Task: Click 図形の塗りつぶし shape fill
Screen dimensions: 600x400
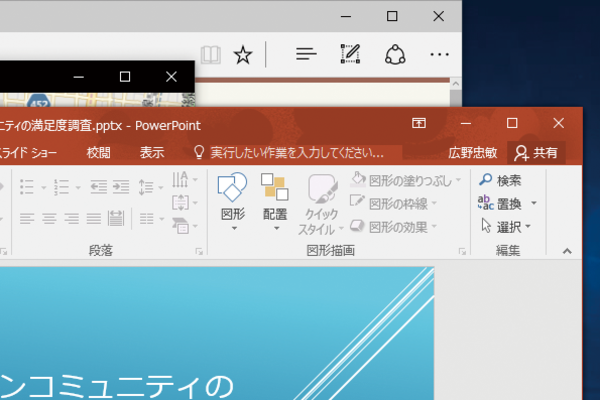Action: [401, 180]
